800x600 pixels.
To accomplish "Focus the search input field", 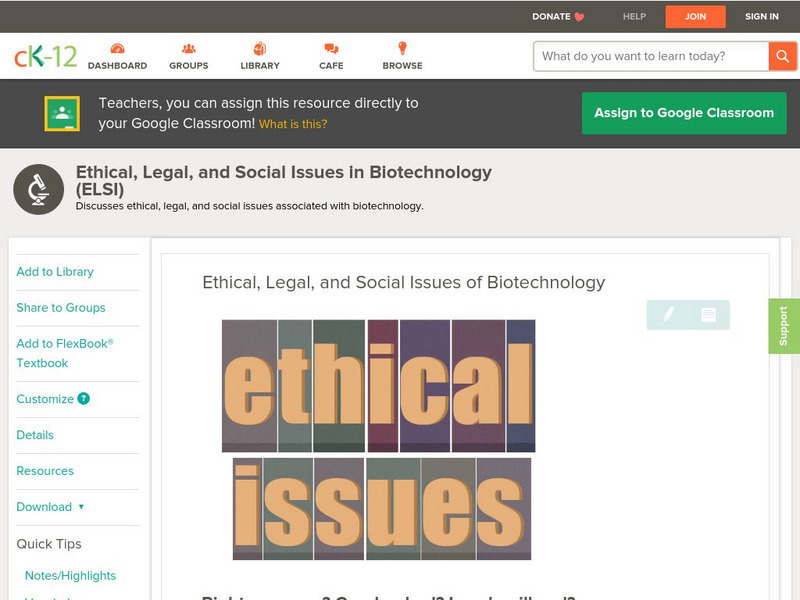I will click(x=651, y=56).
